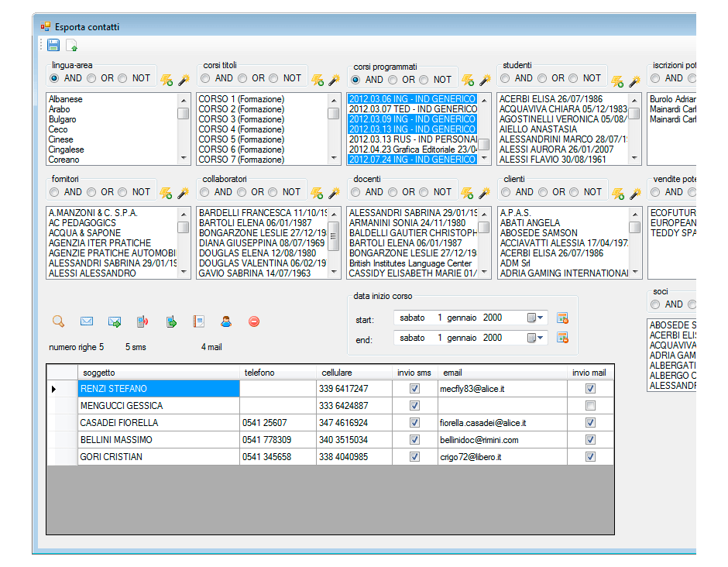Select OR radio in lingua-area group
Image resolution: width=728 pixels, height=567 pixels.
pos(91,78)
